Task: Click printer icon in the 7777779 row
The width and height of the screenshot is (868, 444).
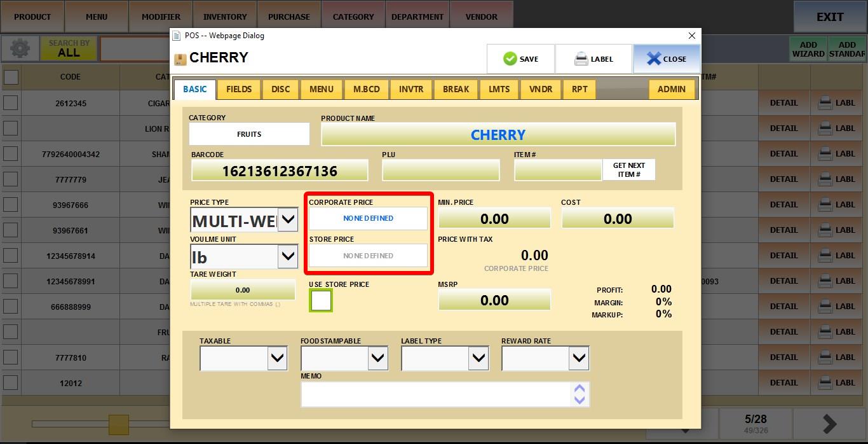Action: pyautogui.click(x=825, y=179)
